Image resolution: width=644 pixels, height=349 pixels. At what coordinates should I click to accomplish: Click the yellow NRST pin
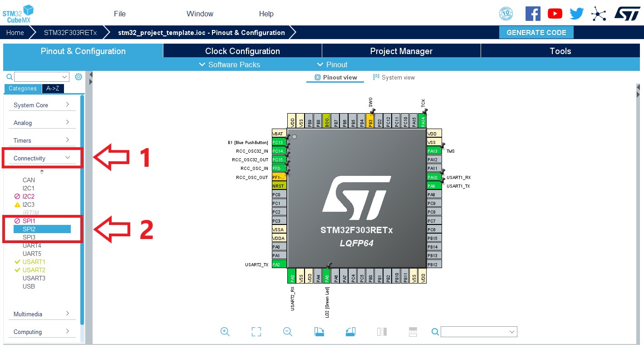click(x=279, y=186)
